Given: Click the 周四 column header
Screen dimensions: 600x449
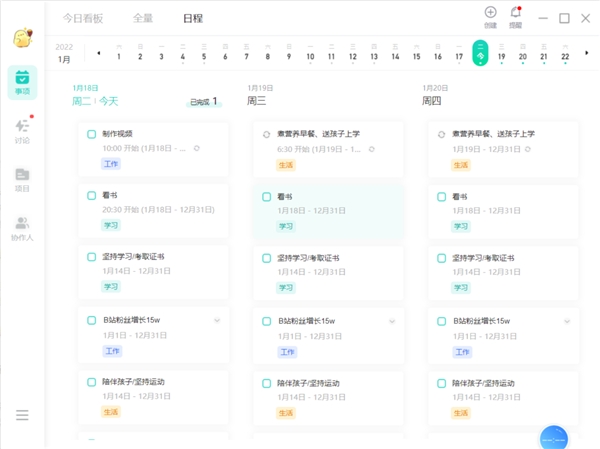Looking at the screenshot, I should [x=432, y=101].
